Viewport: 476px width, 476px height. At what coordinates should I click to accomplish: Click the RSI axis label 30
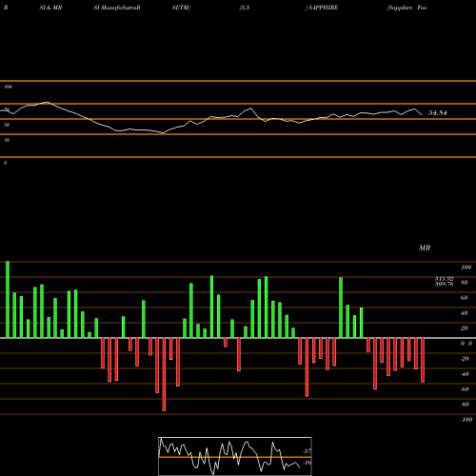(7, 140)
